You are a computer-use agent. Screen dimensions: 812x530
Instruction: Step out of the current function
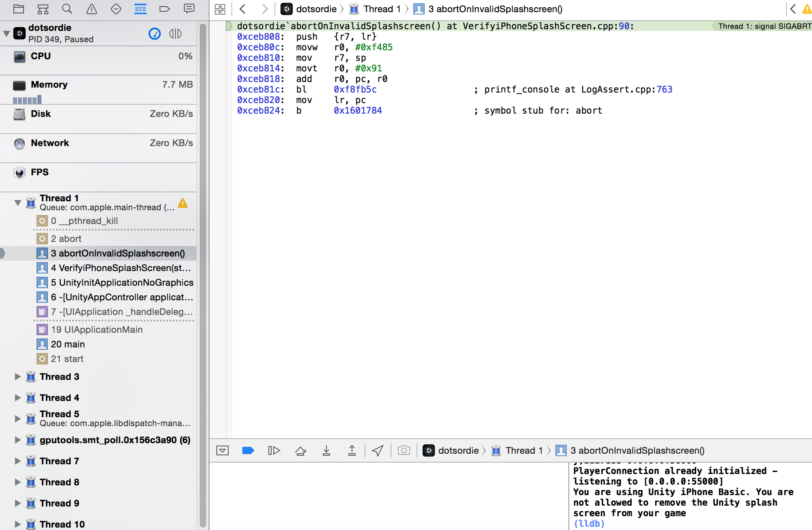tap(352, 450)
